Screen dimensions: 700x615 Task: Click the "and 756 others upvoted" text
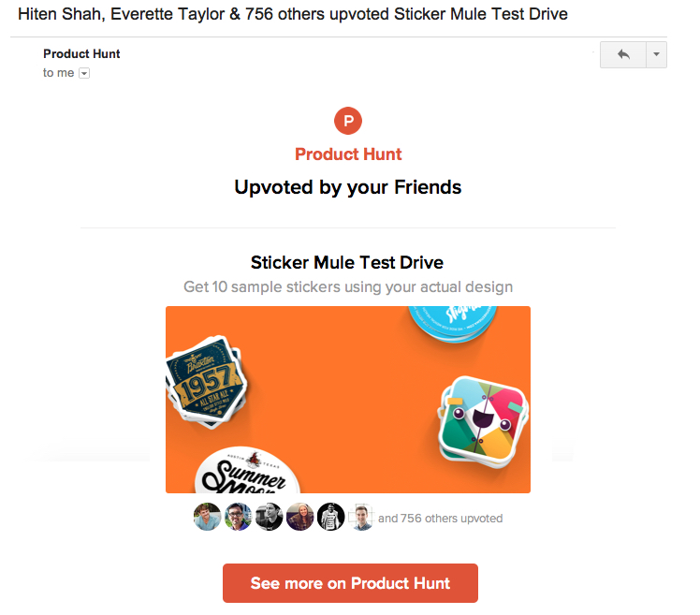(x=440, y=518)
